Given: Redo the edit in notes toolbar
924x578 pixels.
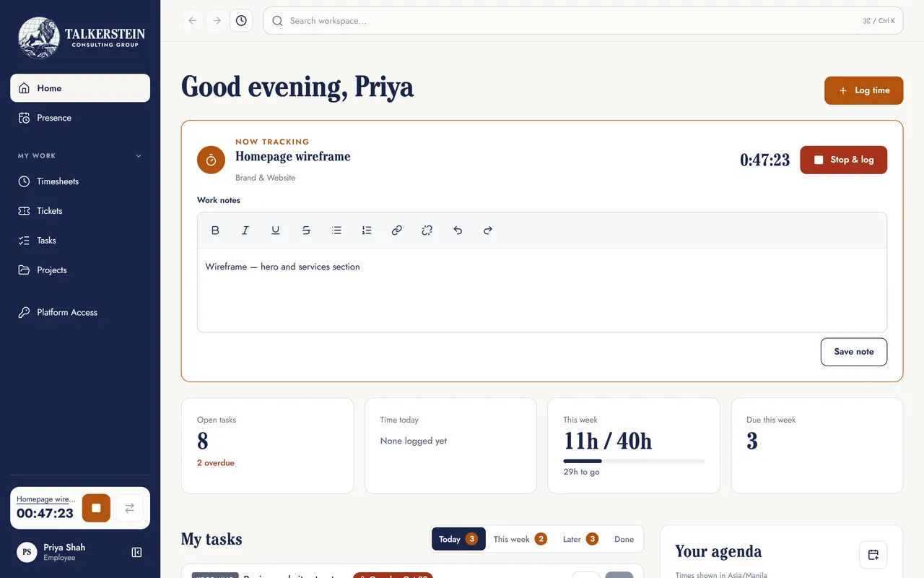Looking at the screenshot, I should (488, 230).
